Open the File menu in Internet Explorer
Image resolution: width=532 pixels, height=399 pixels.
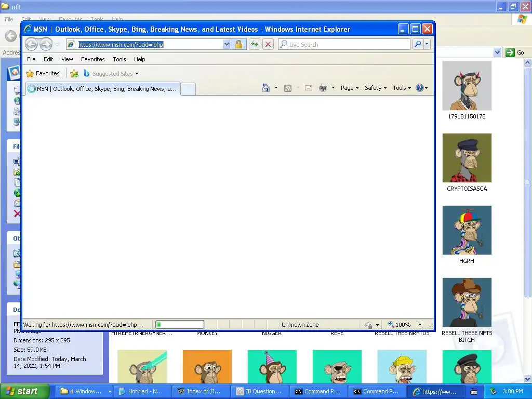pos(31,59)
